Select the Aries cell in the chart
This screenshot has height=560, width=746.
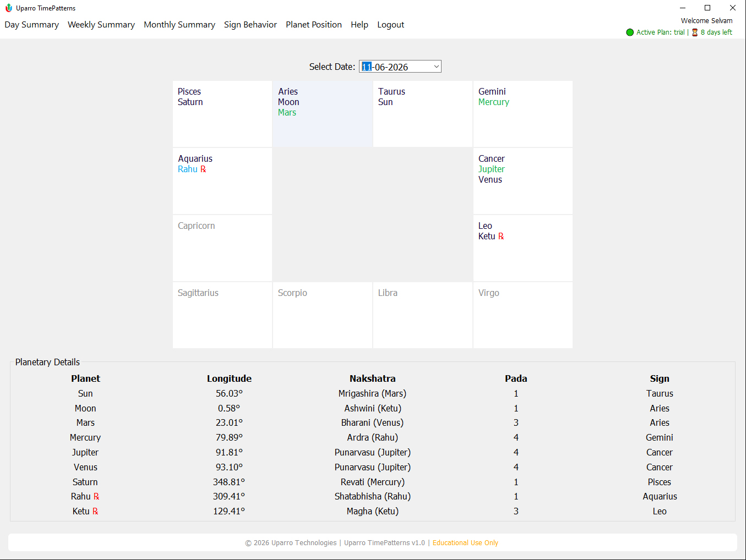click(323, 114)
